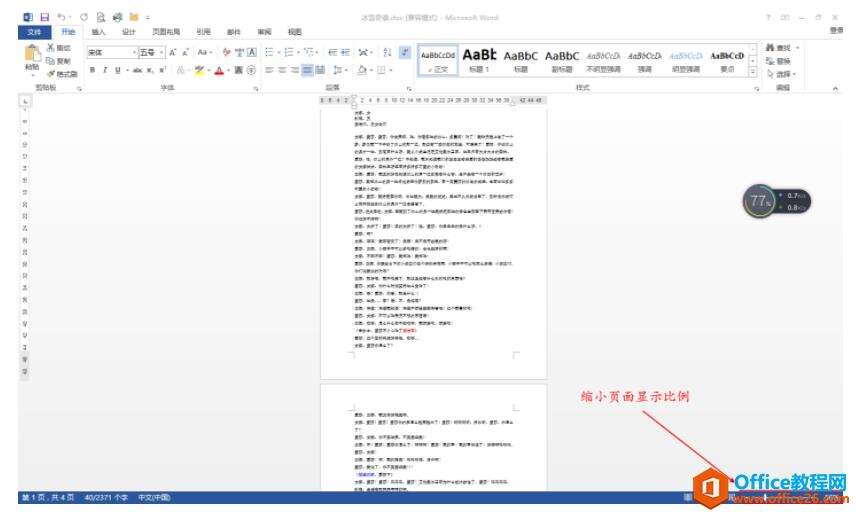This screenshot has height=516, width=856.
Task: Apply the Subtitle (副标题) style
Action: pos(562,60)
